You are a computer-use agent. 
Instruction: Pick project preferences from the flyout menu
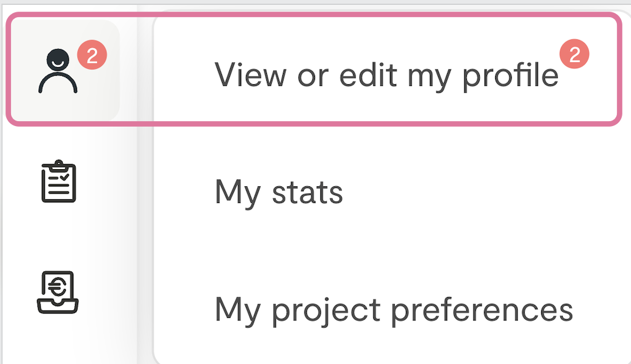tap(394, 309)
